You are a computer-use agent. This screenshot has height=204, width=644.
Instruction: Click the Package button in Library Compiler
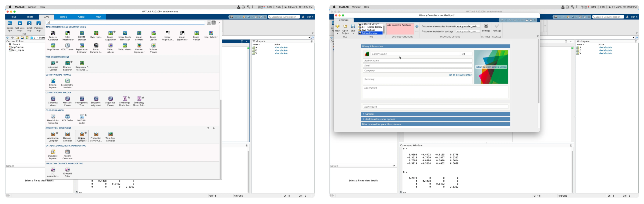pyautogui.click(x=497, y=28)
